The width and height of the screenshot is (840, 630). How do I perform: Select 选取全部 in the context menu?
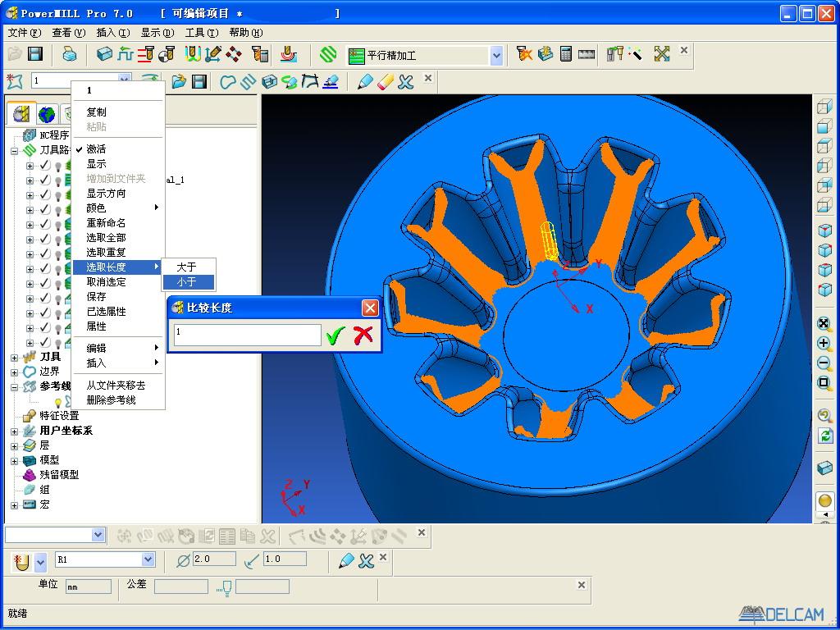(x=118, y=237)
